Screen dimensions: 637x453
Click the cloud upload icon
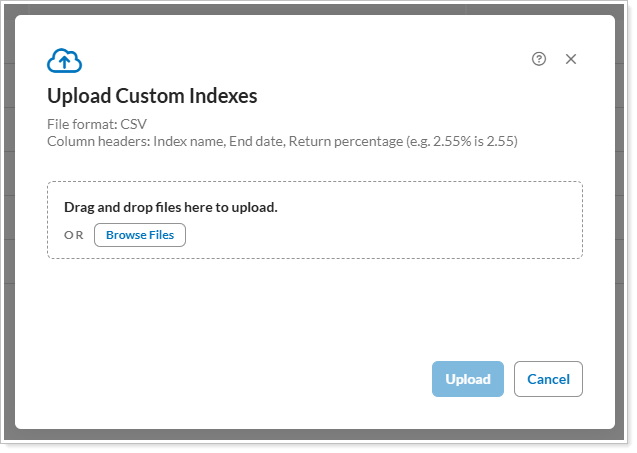pos(64,60)
